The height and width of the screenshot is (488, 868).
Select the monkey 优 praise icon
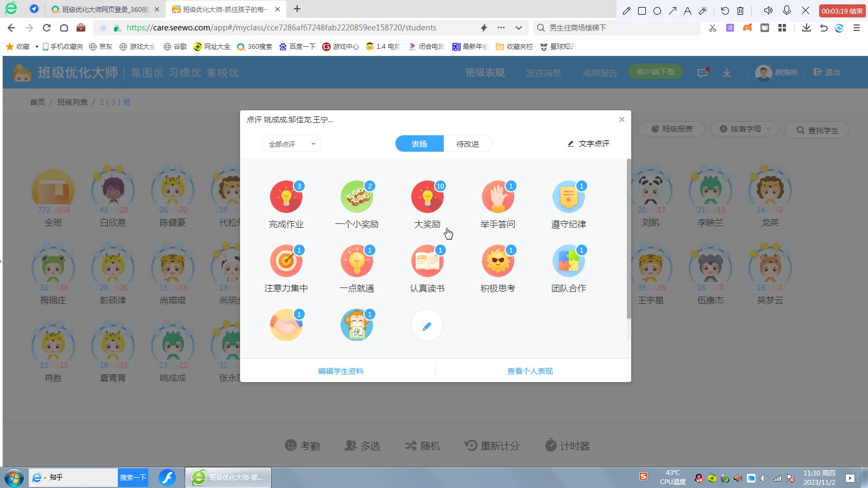(x=357, y=325)
